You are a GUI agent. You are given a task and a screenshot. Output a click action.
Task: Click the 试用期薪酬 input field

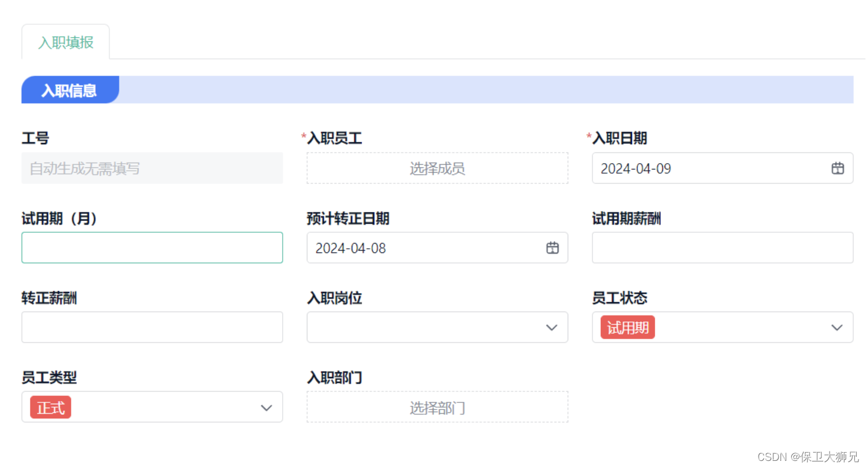723,248
